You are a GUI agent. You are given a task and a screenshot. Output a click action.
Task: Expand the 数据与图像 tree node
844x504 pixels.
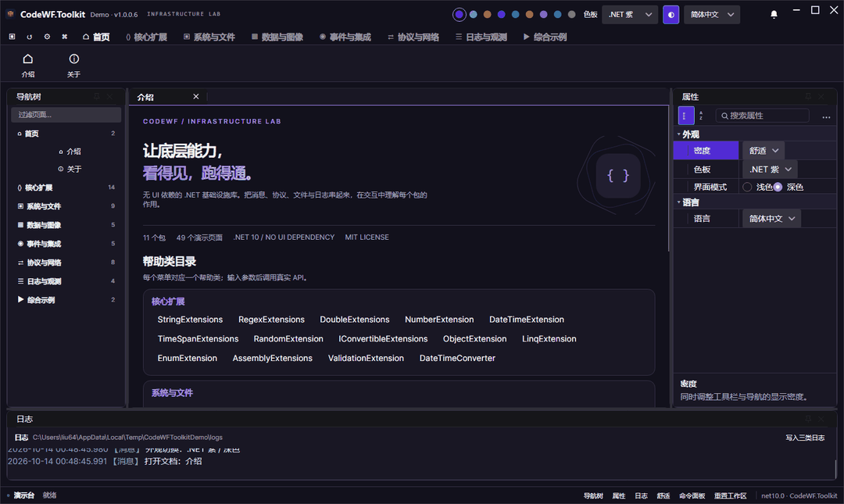click(66, 225)
